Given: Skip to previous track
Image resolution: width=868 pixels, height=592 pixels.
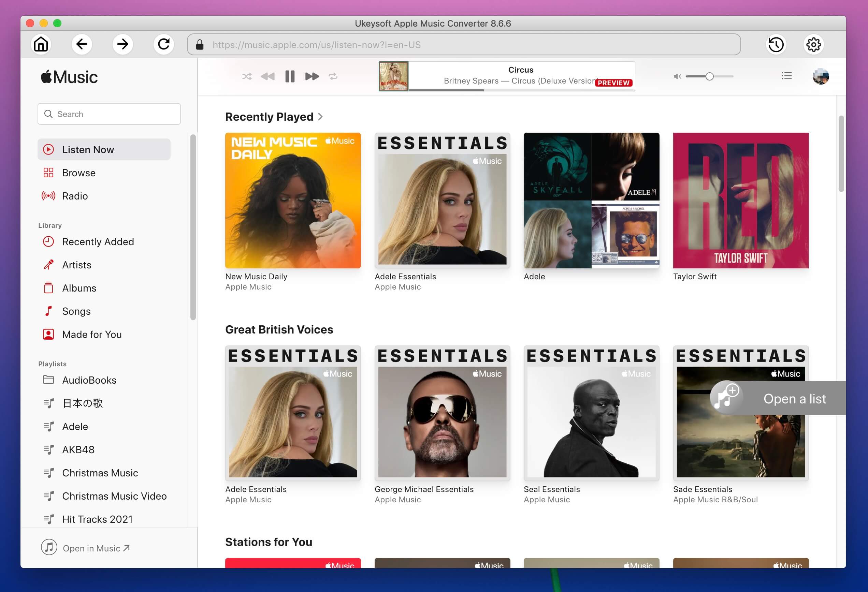Looking at the screenshot, I should 267,76.
